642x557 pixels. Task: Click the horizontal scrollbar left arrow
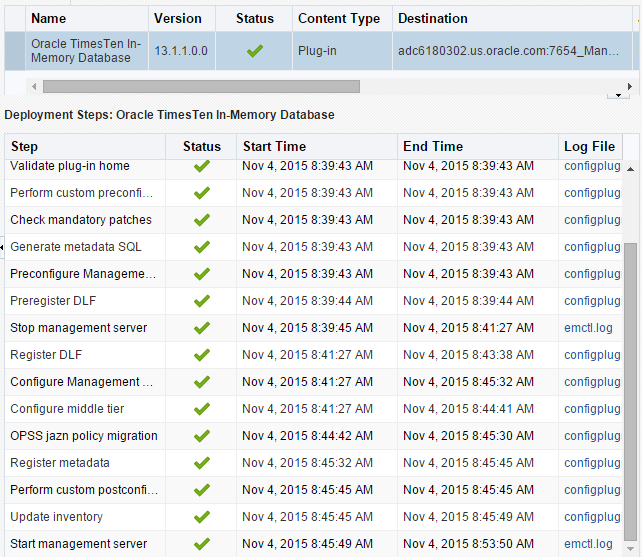coord(34,86)
